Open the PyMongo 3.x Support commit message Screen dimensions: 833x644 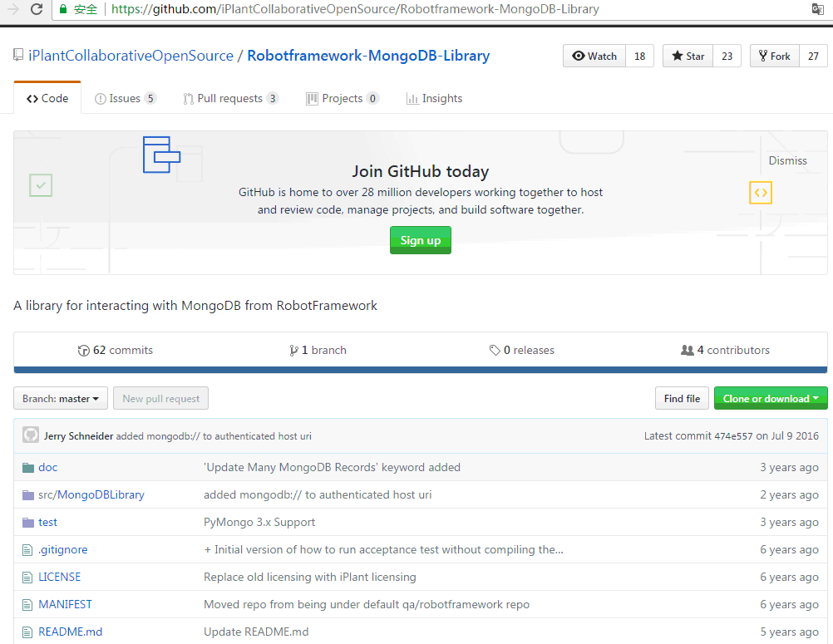tap(259, 523)
